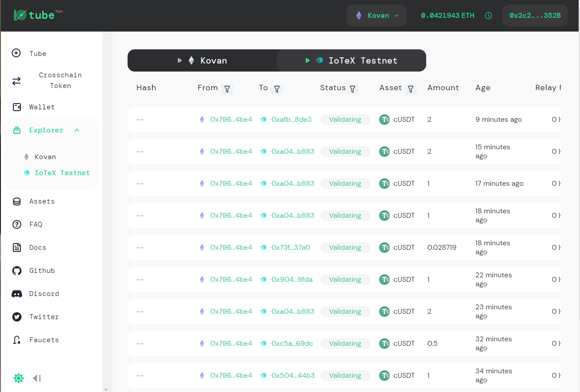
Task: Open To address in 15 minutes ago row
Action: pos(293,152)
